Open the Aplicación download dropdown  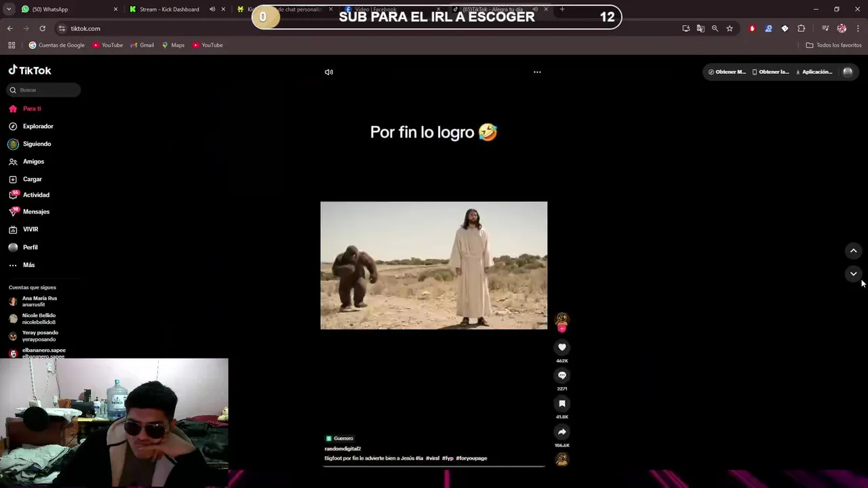814,72
